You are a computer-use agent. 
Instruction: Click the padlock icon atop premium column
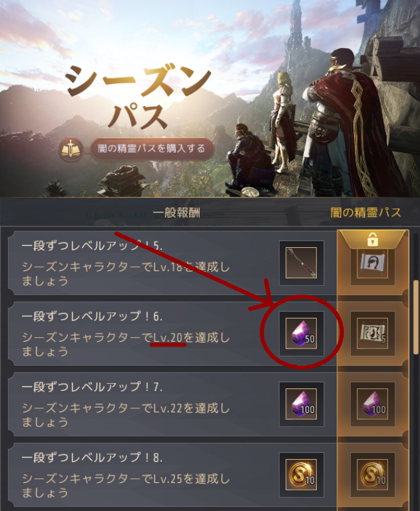pyautogui.click(x=373, y=240)
